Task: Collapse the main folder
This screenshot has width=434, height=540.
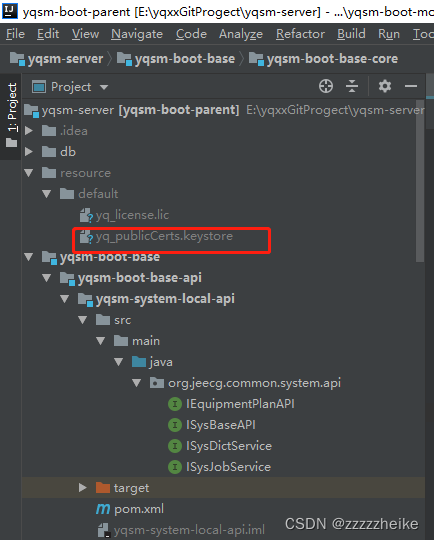Action: 101,341
